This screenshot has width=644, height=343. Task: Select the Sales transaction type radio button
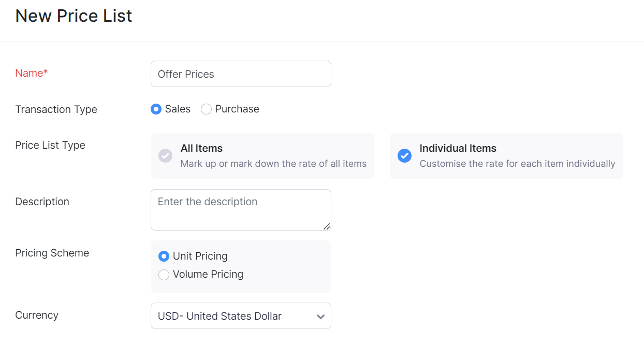(156, 109)
